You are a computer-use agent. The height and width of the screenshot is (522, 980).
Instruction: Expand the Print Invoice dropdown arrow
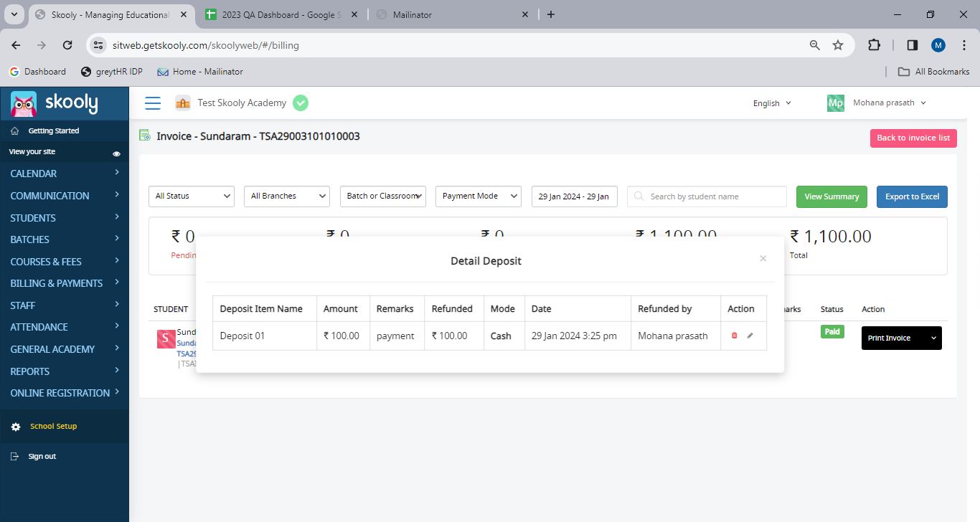point(933,338)
